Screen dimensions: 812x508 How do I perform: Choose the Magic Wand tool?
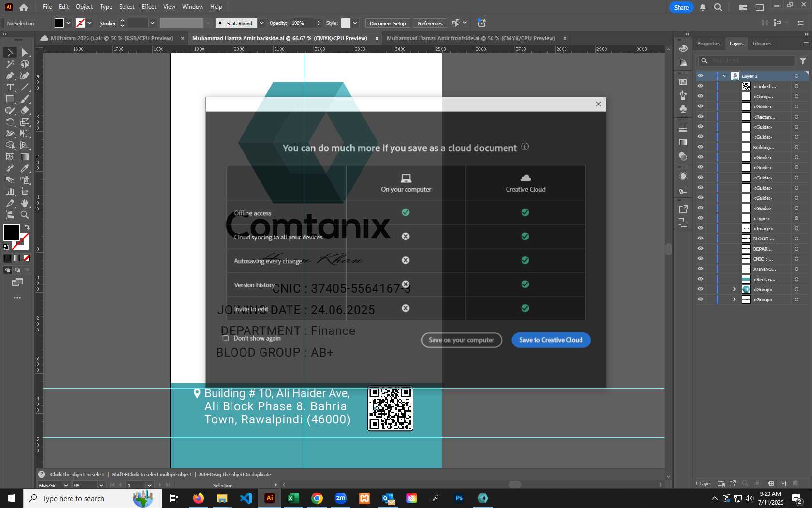coord(10,64)
